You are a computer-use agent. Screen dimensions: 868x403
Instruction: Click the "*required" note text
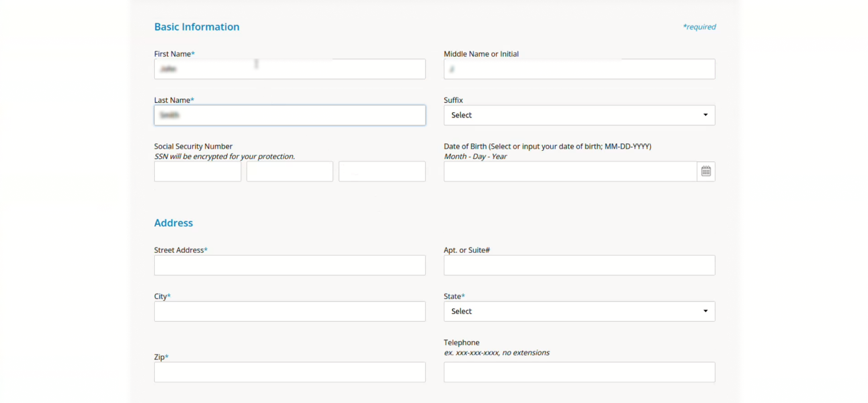point(699,27)
